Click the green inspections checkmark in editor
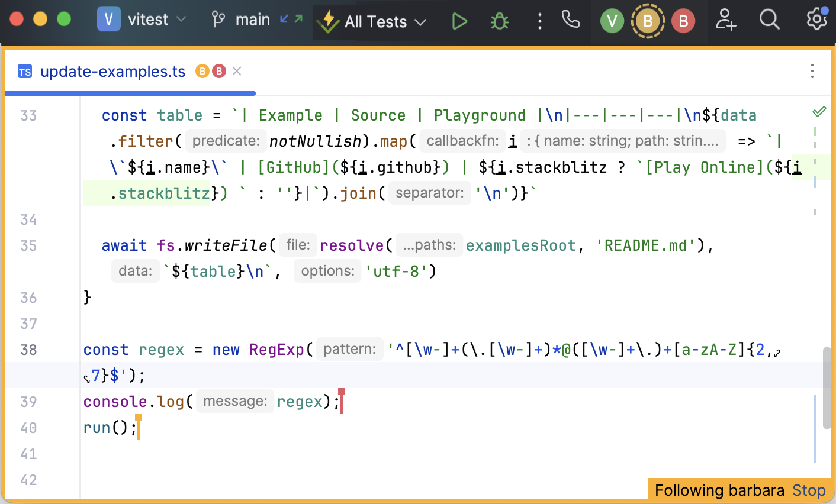Image resolution: width=836 pixels, height=504 pixels. click(819, 111)
